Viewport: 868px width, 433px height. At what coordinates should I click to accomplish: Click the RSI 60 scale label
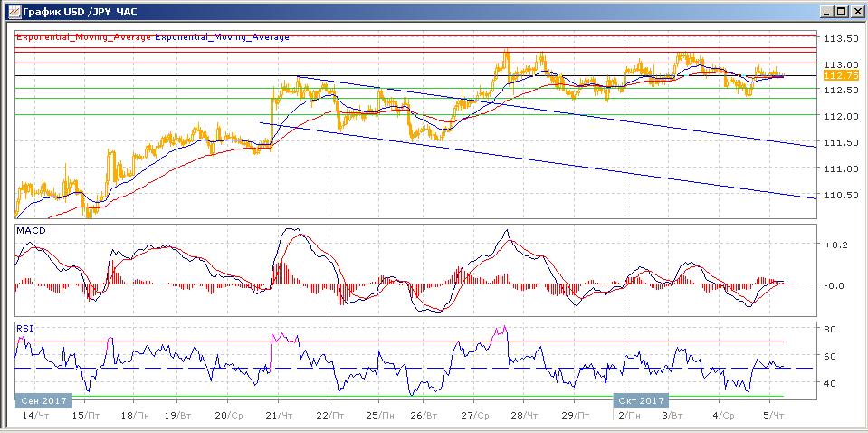tap(829, 356)
